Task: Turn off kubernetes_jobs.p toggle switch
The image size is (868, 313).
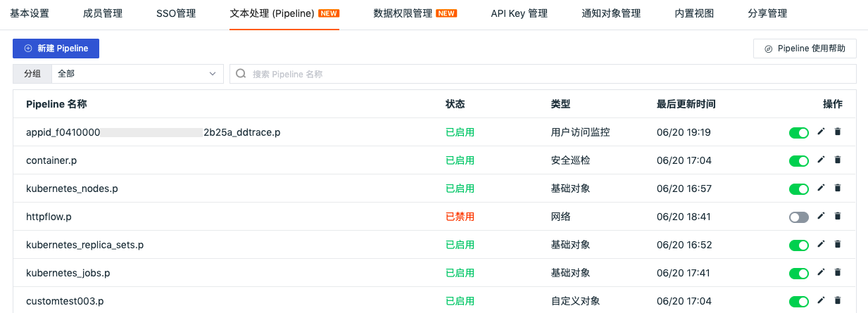Action: coord(799,274)
